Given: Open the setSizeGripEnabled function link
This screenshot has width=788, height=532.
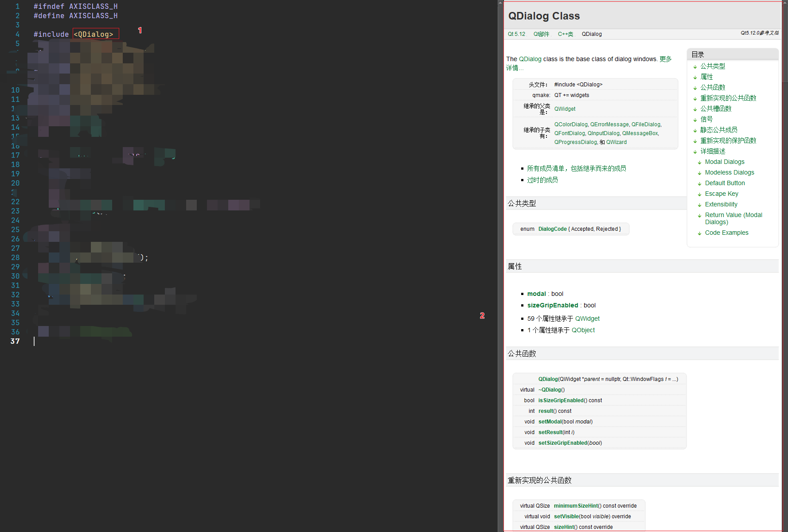Looking at the screenshot, I should coord(563,443).
